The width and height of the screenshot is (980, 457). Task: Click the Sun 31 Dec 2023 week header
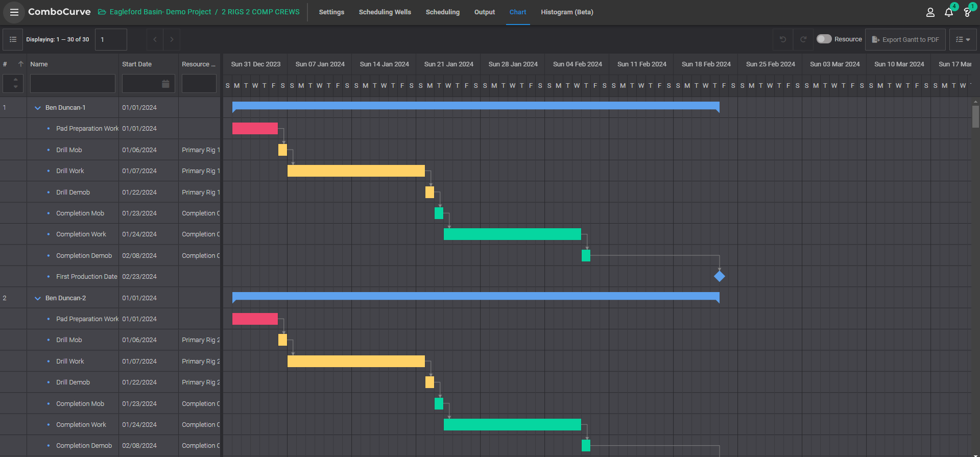tap(255, 64)
